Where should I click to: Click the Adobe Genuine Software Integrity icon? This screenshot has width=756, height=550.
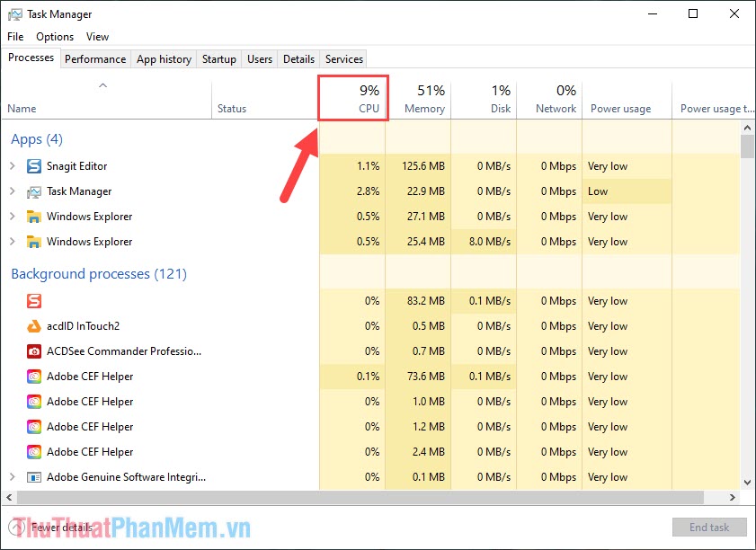(x=34, y=477)
